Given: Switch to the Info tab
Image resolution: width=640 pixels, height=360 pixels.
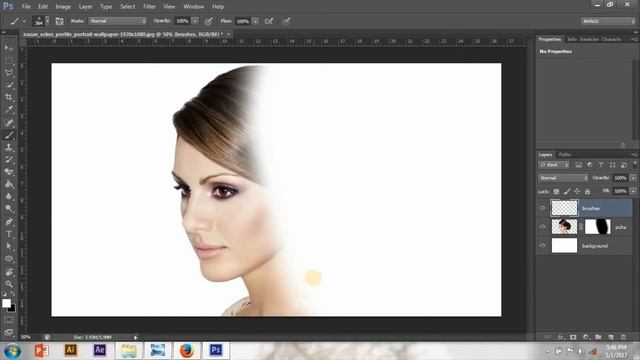Looking at the screenshot, I should pos(572,39).
